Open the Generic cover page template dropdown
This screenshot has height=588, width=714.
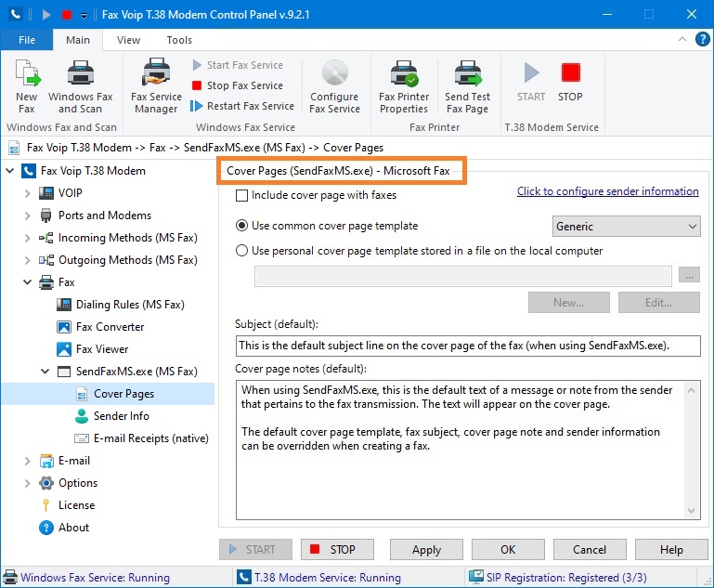tap(626, 227)
